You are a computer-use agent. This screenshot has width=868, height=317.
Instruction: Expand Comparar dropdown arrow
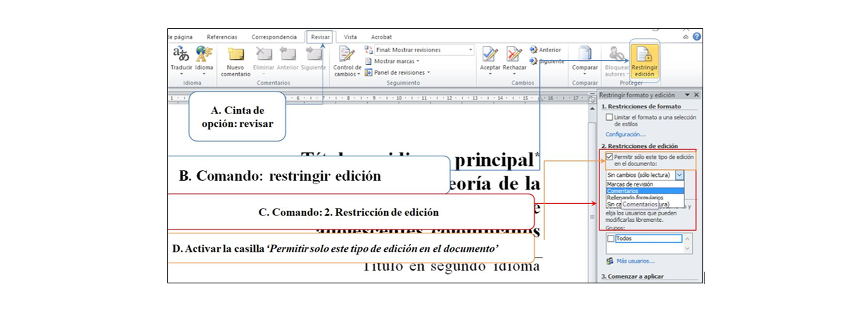coord(585,74)
